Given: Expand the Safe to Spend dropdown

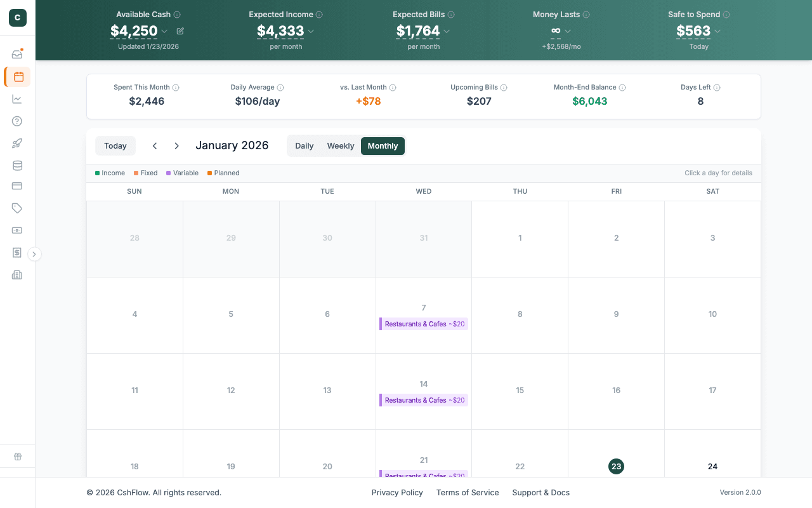Looking at the screenshot, I should click(717, 31).
